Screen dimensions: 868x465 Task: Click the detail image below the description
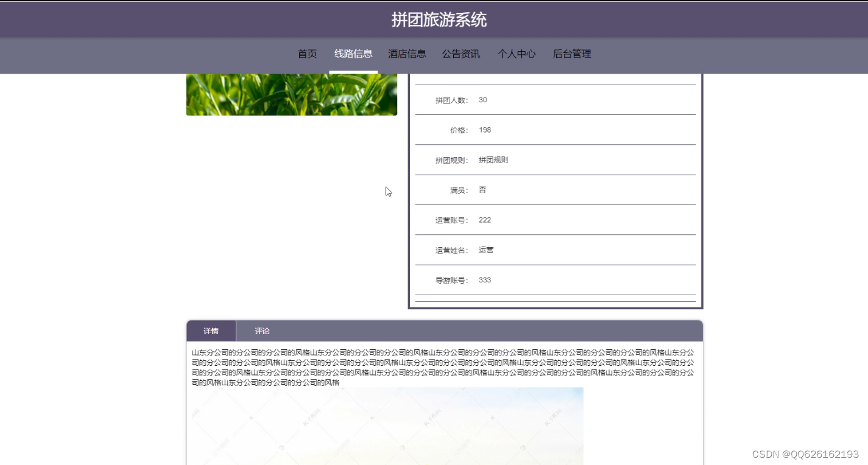tap(388, 426)
